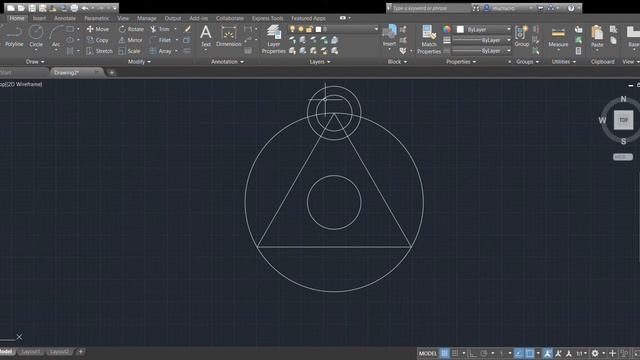Toggle layer lock padlock icon

point(309,29)
